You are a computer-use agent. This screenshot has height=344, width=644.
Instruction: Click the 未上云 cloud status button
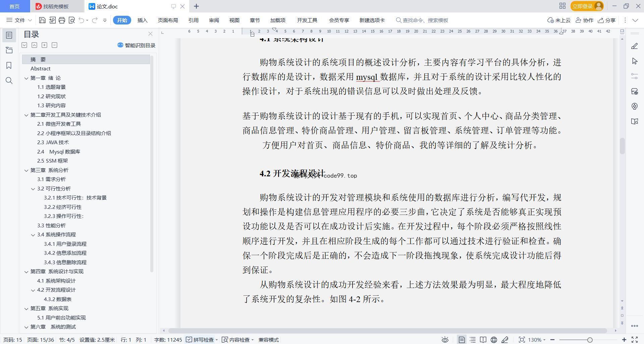[559, 20]
